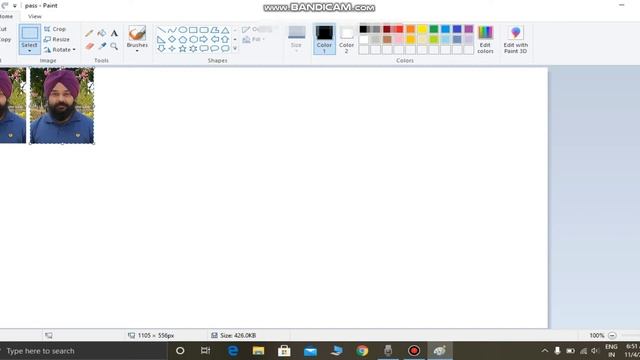Select the Pencil tool
Image resolution: width=640 pixels, height=360 pixels.
point(89,33)
